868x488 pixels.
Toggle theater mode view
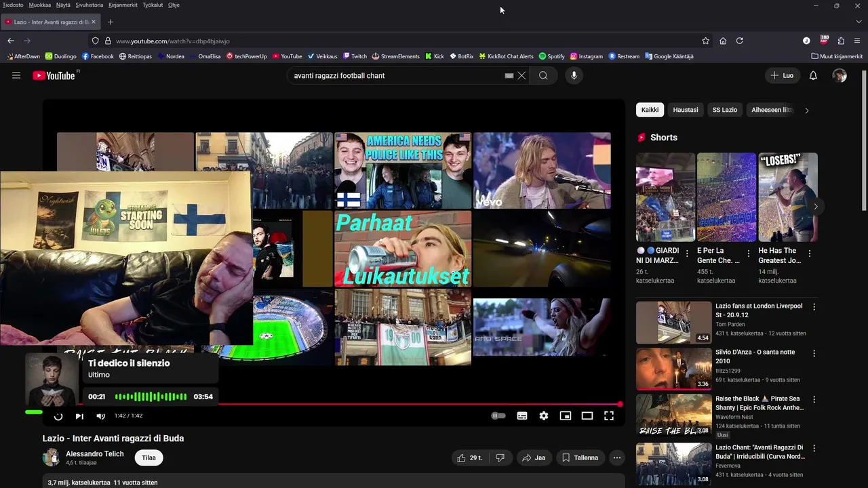click(x=587, y=415)
